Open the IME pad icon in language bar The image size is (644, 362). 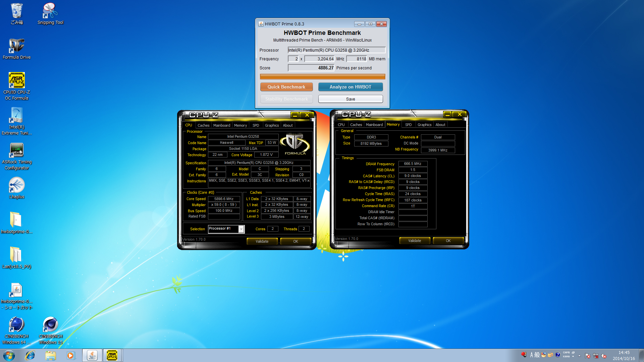tap(544, 355)
